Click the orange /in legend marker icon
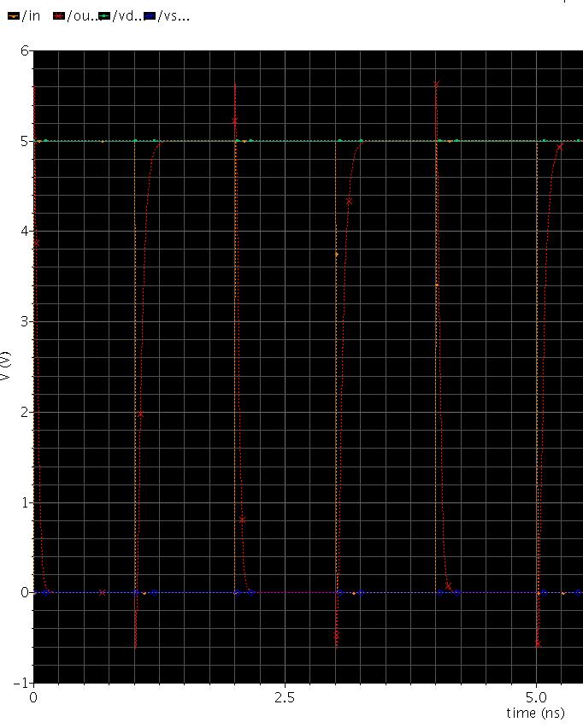The height and width of the screenshot is (728, 583). coord(13,15)
